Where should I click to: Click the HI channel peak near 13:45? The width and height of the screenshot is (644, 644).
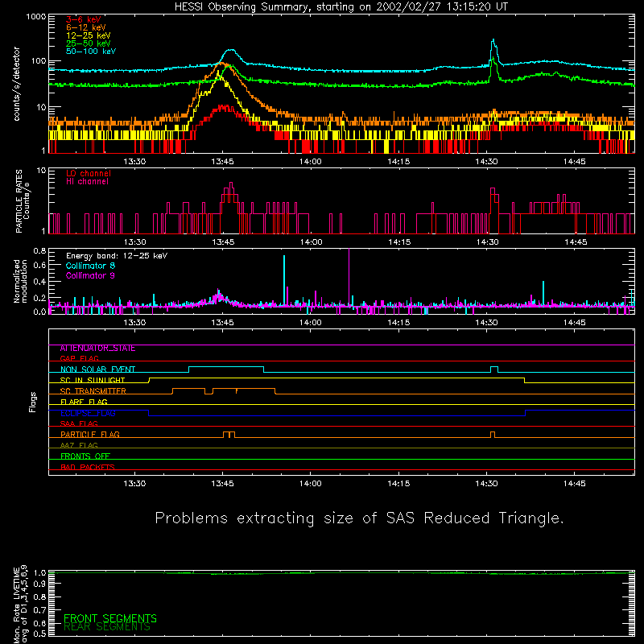(x=231, y=188)
